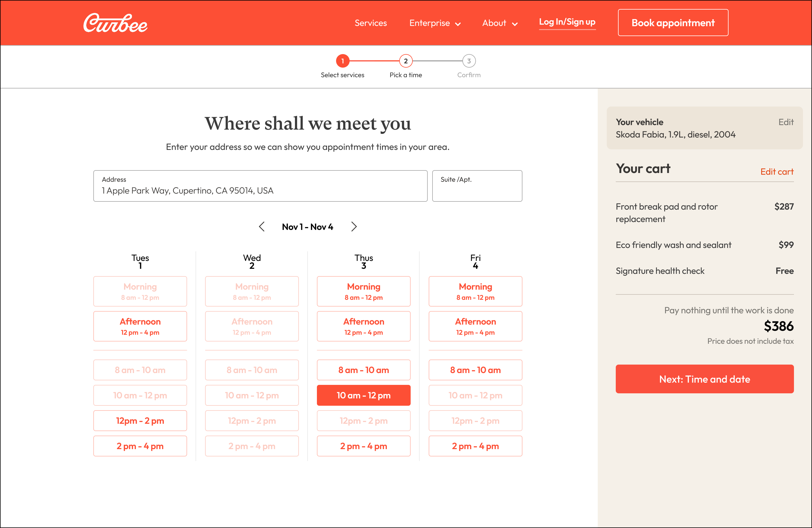Click the Curbee logo

tap(115, 23)
